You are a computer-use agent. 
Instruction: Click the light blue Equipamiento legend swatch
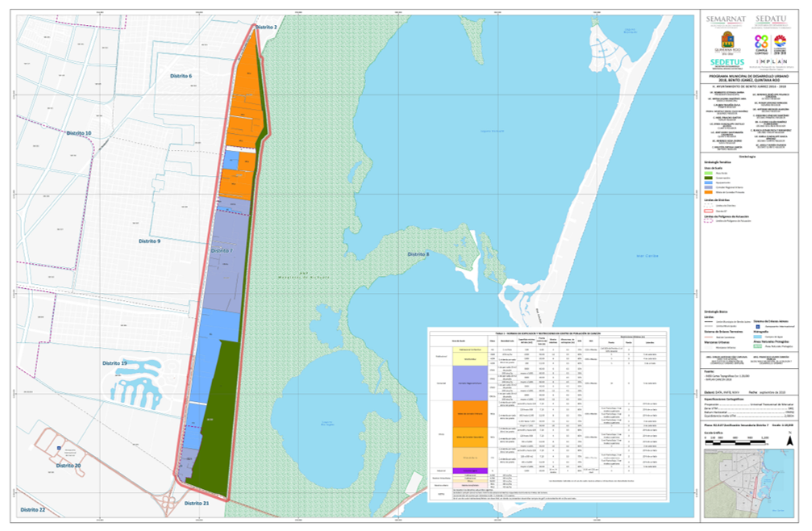pos(710,182)
